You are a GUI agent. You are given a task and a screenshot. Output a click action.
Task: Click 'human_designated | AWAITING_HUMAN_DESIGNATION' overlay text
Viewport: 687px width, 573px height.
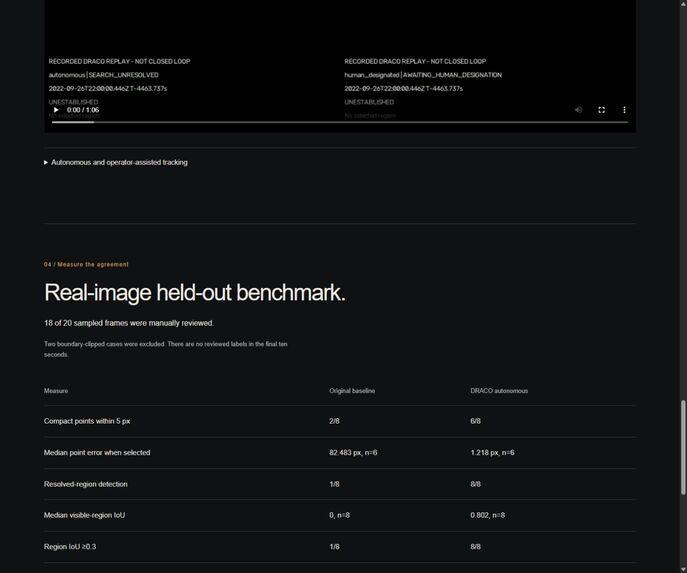click(423, 75)
